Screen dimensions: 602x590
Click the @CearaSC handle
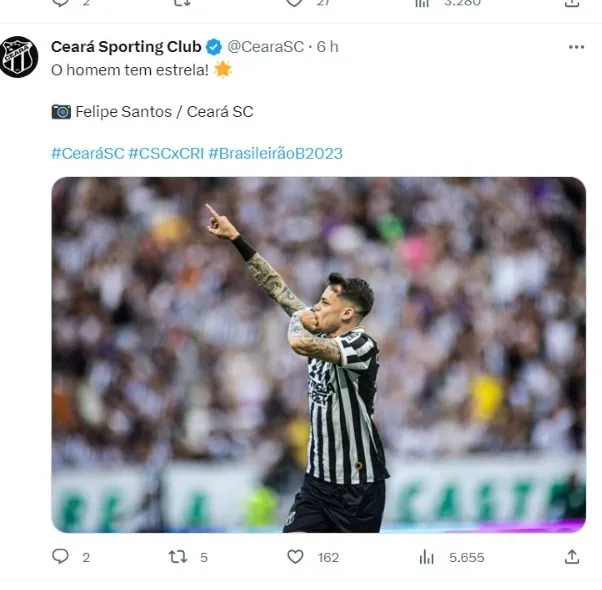coord(265,47)
